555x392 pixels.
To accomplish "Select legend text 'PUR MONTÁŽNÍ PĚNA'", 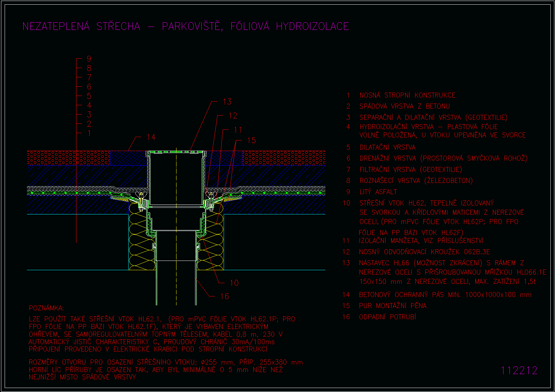I will point(393,306).
